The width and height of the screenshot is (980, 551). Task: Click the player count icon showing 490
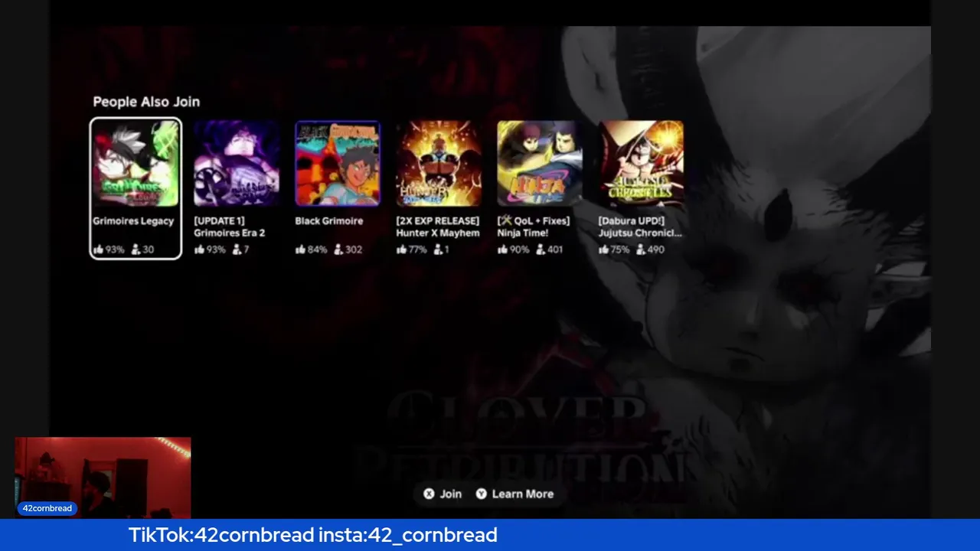641,249
